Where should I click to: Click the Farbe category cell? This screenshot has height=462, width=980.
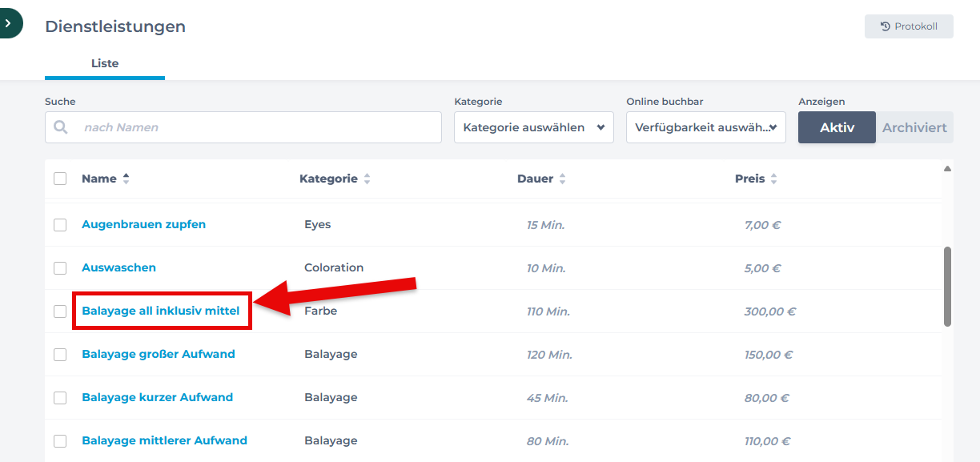click(x=321, y=311)
